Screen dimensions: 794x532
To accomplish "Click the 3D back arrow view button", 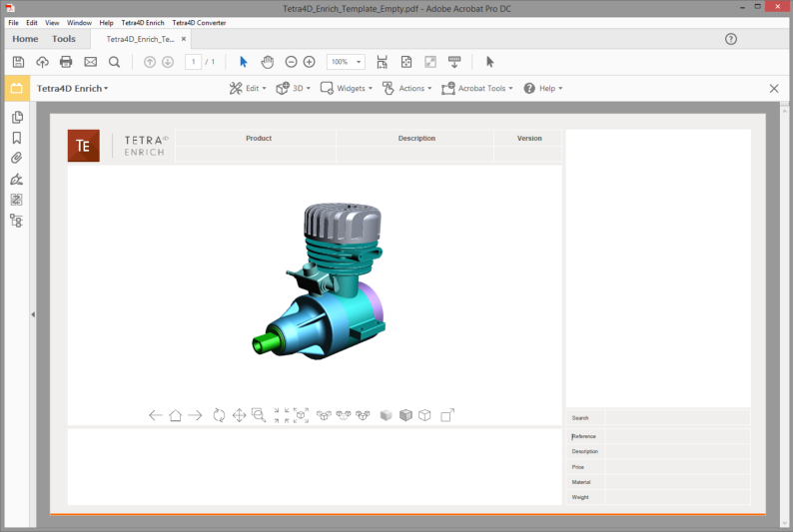I will [x=156, y=415].
